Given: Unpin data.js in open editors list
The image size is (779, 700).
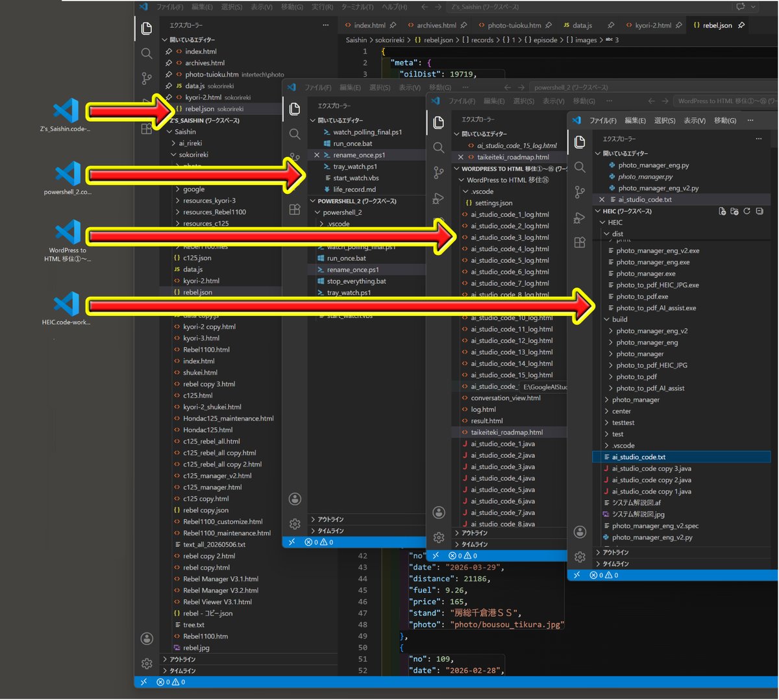Looking at the screenshot, I should 169,86.
